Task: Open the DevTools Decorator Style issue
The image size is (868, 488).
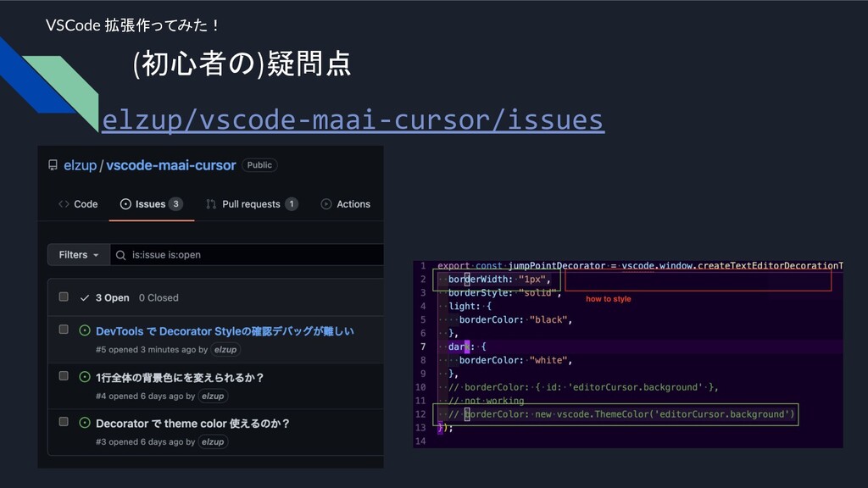Action: click(225, 331)
